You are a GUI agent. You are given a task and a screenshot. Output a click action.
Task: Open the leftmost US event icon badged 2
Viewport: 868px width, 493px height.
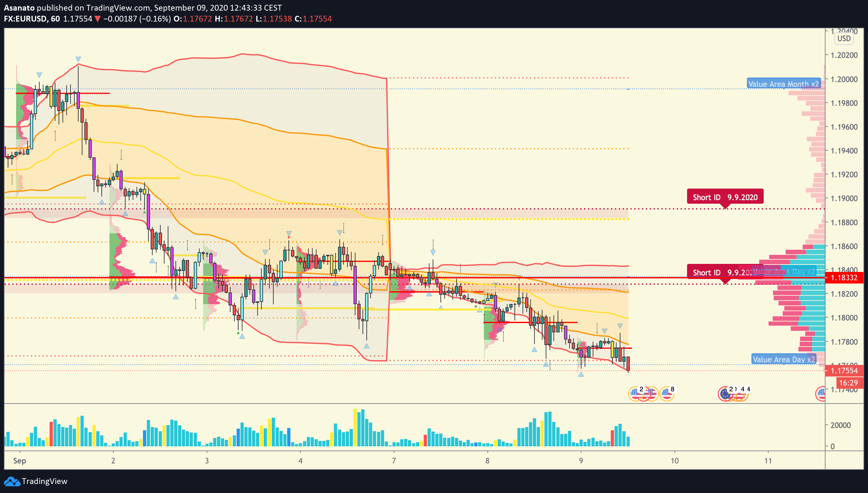coord(636,394)
